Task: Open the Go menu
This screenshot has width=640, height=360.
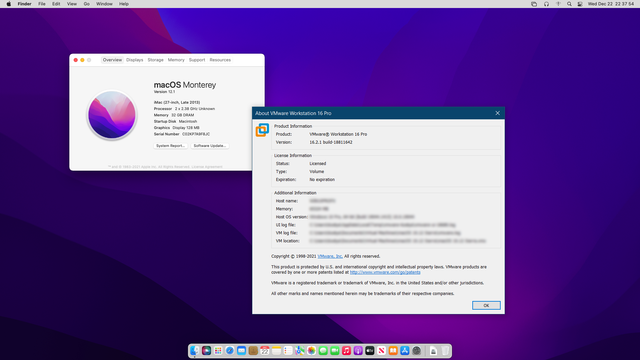Action: [x=87, y=4]
